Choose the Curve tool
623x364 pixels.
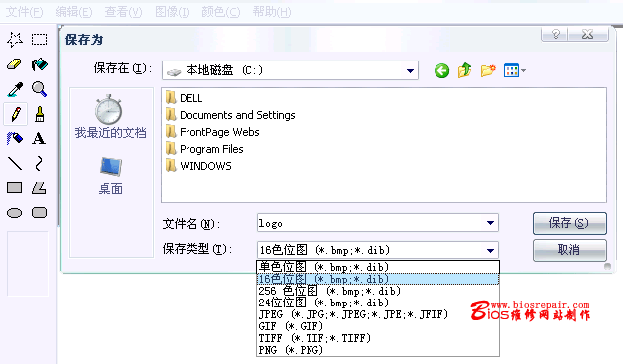click(39, 163)
